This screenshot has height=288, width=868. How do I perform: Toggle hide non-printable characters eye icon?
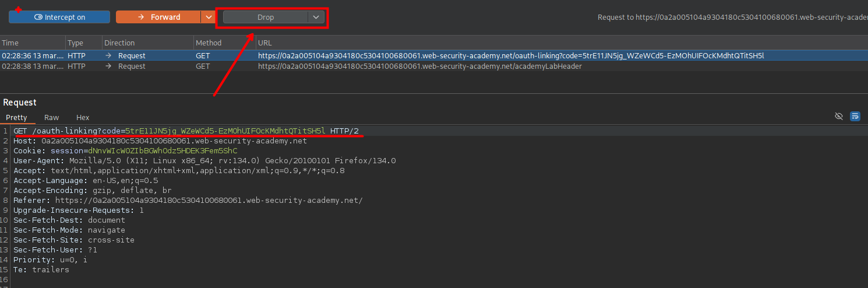pos(839,116)
